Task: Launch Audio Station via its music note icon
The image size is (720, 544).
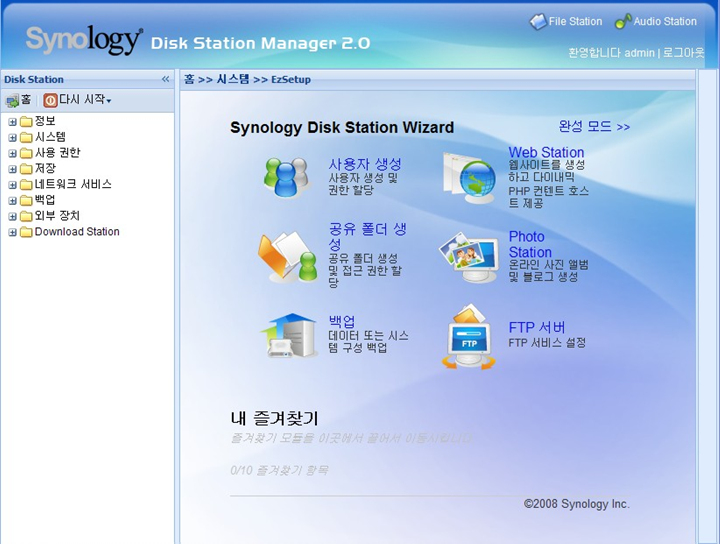Action: (623, 22)
